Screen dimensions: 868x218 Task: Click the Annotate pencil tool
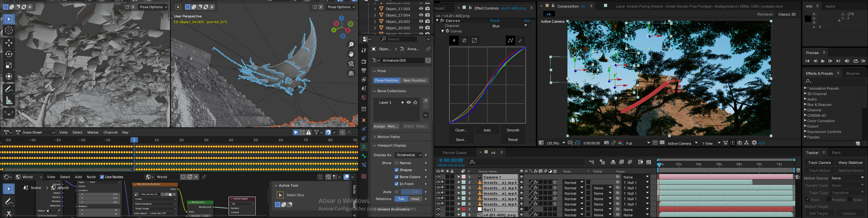pos(9,89)
